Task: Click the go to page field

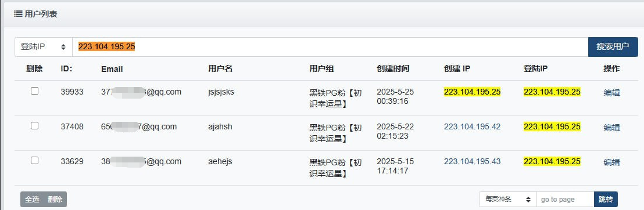Action: 565,200
